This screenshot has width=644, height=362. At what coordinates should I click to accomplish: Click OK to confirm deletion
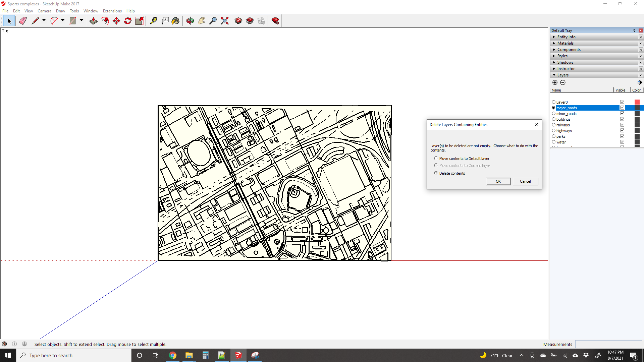coord(498,181)
